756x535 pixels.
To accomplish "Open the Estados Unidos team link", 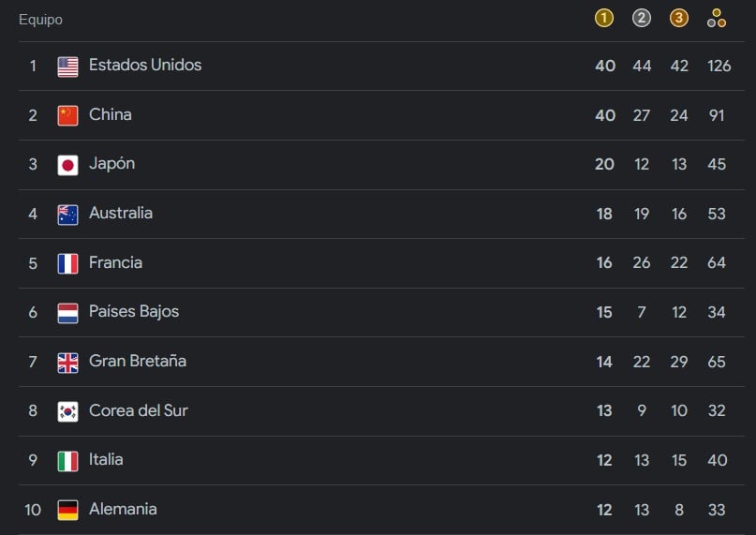I will pos(145,65).
